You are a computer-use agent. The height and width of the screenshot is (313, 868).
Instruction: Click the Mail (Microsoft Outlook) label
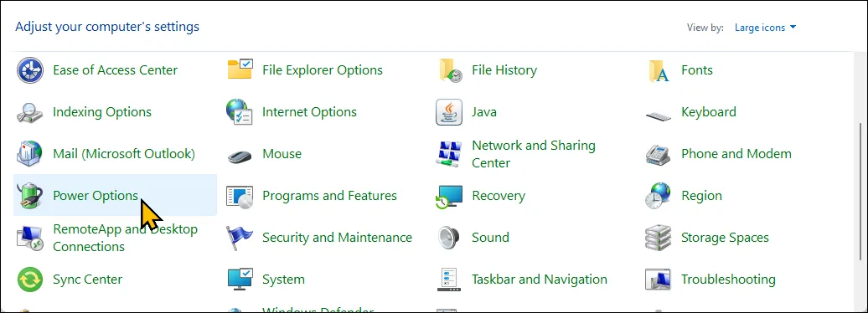(124, 154)
